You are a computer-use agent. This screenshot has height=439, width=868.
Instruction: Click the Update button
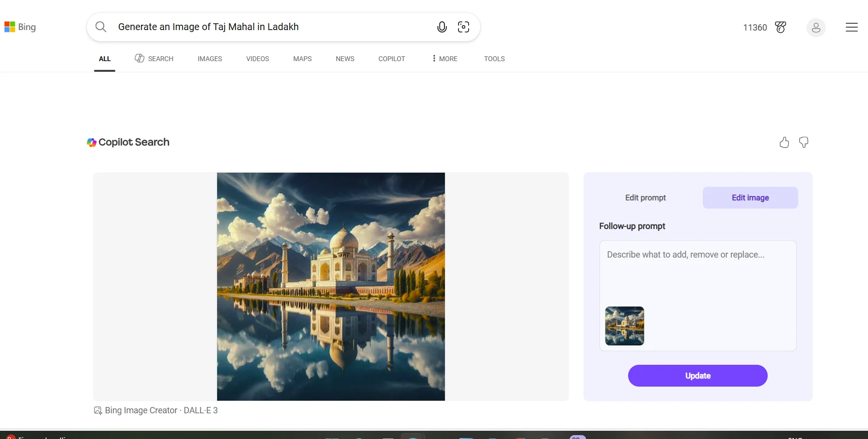(x=698, y=375)
